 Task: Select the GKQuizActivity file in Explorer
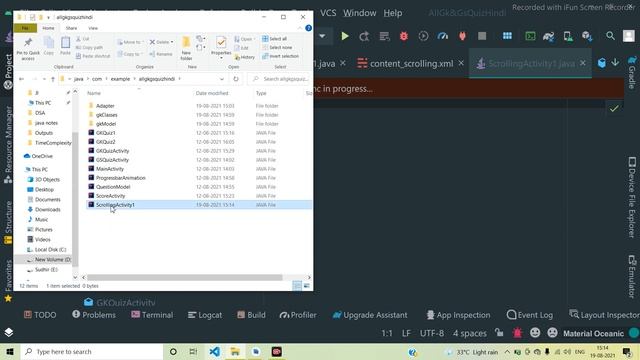pyautogui.click(x=112, y=151)
